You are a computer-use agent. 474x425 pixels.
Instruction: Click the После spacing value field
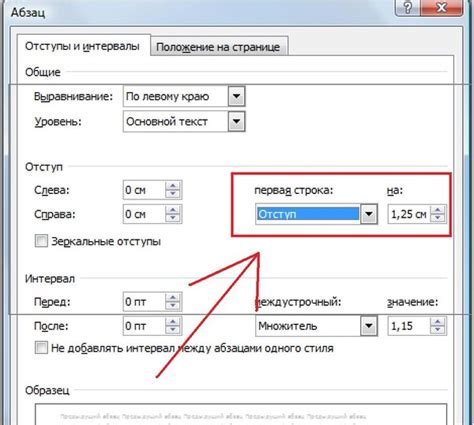[144, 326]
